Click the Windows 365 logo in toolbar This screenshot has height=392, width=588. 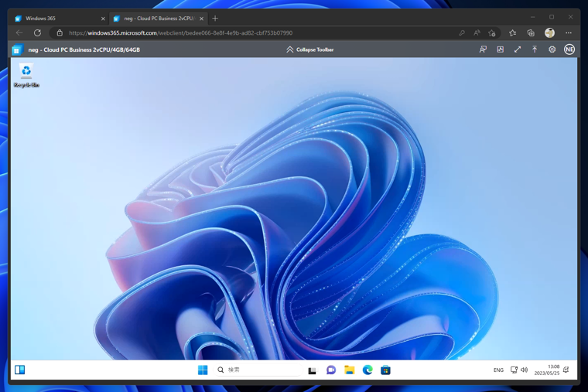[17, 49]
